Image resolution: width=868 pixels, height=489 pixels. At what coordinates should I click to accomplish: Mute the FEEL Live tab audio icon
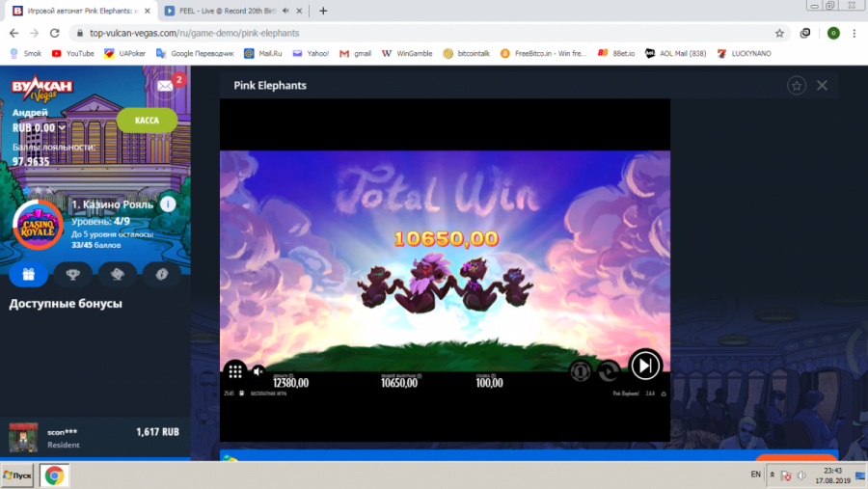[285, 11]
